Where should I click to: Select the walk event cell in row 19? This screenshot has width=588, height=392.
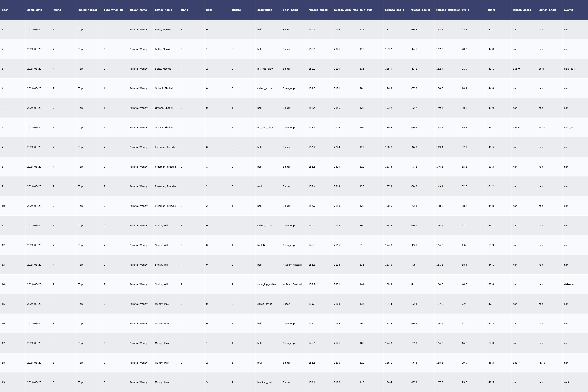click(566, 382)
